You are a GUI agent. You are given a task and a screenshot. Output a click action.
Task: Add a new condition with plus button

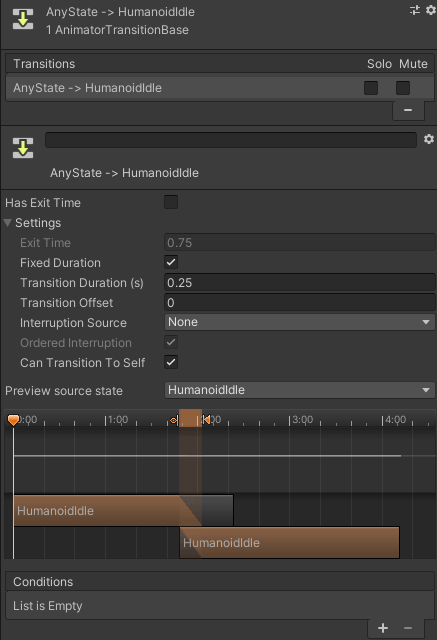click(383, 628)
